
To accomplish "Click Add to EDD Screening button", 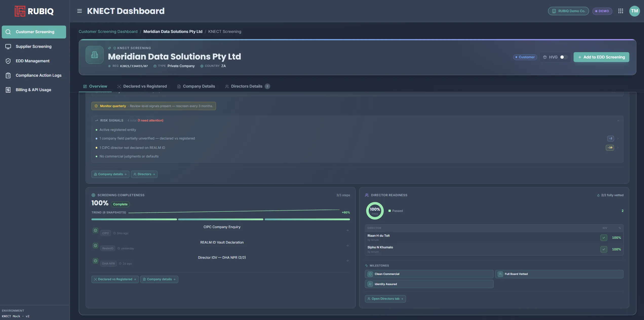I will (x=601, y=57).
